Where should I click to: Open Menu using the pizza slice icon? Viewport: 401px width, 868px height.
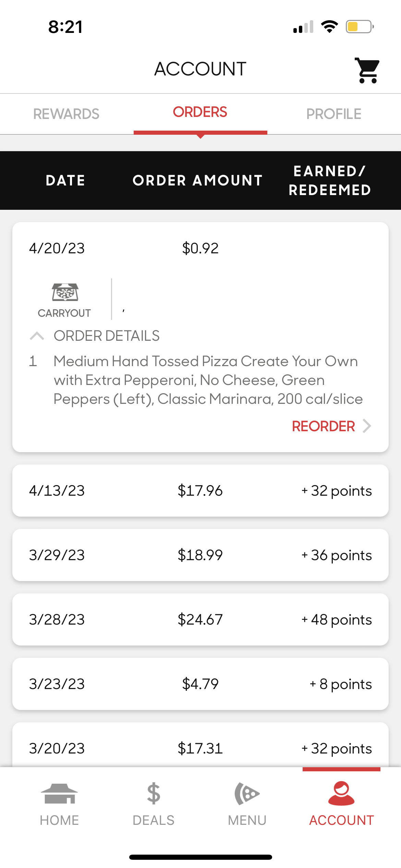(247, 794)
